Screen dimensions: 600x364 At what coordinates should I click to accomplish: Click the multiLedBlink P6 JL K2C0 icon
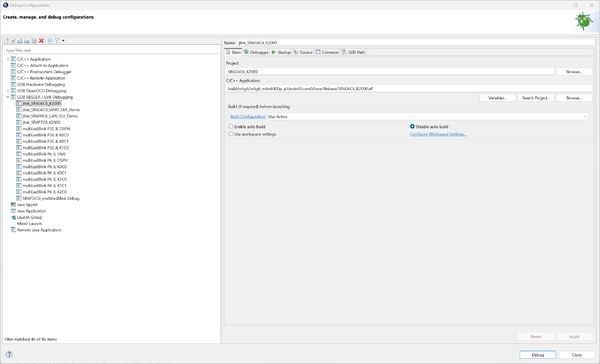pyautogui.click(x=19, y=192)
